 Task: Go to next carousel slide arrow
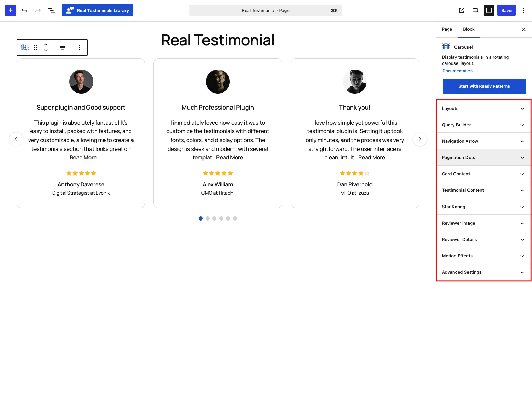coord(420,139)
